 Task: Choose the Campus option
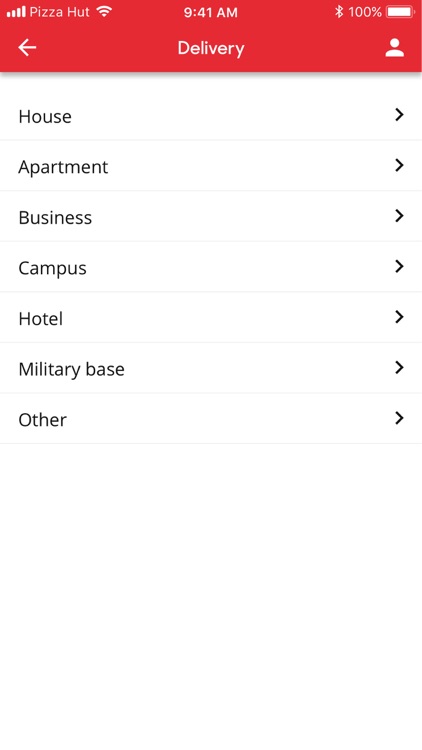click(211, 267)
